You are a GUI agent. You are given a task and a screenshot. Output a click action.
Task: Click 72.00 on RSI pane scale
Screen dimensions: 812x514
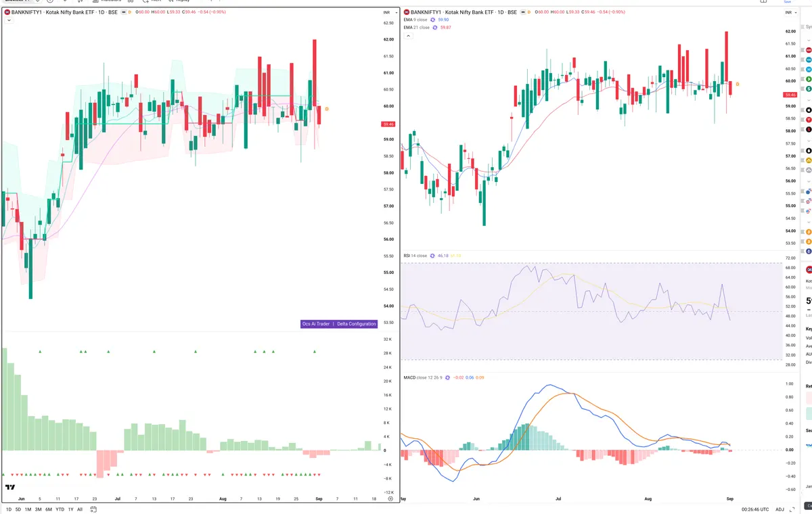click(x=791, y=259)
